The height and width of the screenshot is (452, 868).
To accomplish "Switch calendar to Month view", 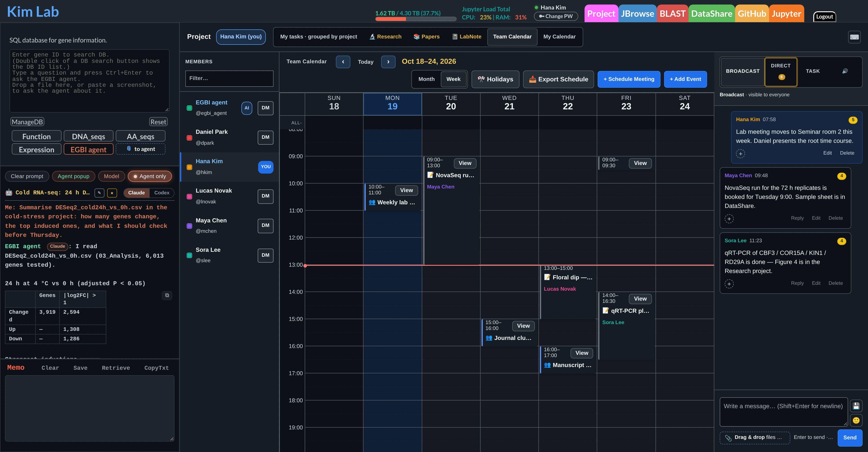I will [x=426, y=79].
